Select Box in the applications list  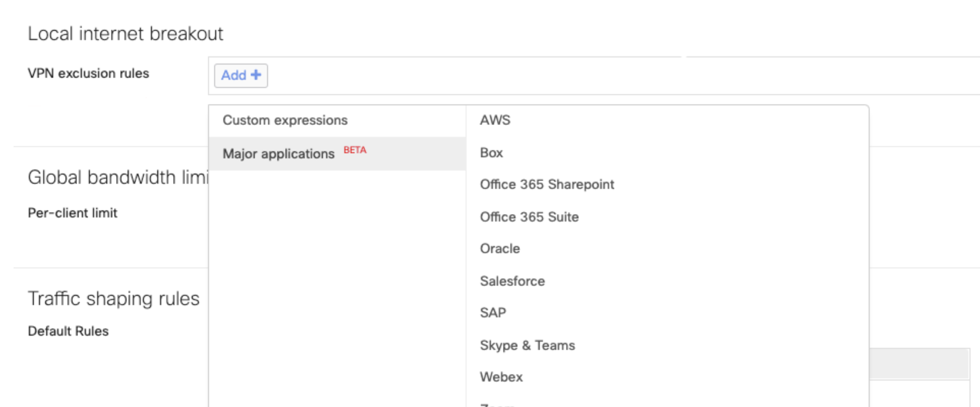tap(491, 152)
